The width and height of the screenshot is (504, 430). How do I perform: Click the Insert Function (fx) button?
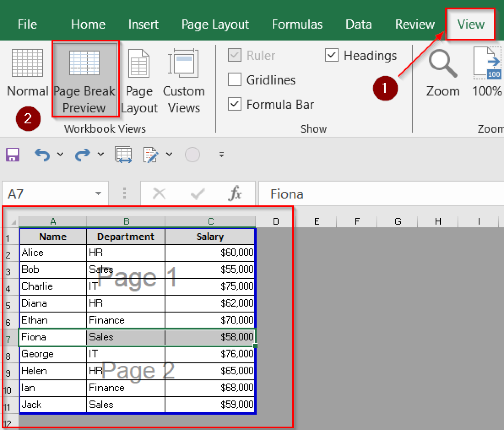click(x=236, y=194)
